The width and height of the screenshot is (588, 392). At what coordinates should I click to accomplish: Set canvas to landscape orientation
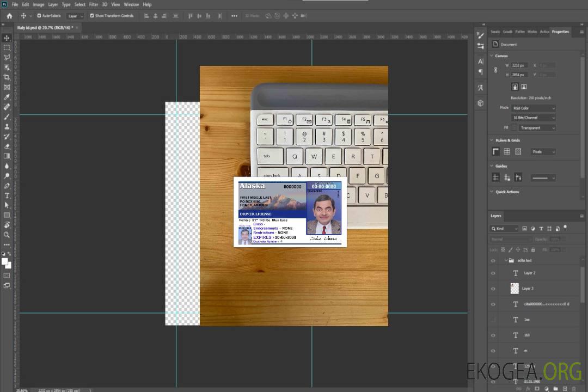point(524,87)
